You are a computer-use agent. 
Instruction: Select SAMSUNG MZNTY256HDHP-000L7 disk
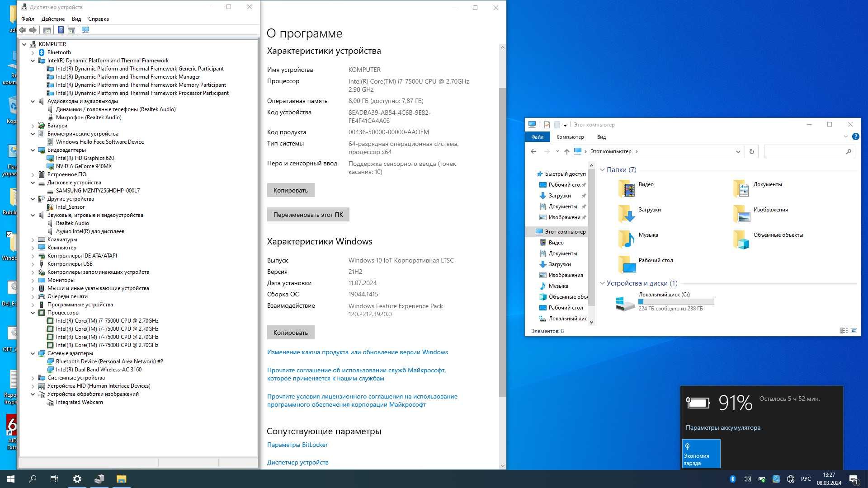click(x=98, y=191)
